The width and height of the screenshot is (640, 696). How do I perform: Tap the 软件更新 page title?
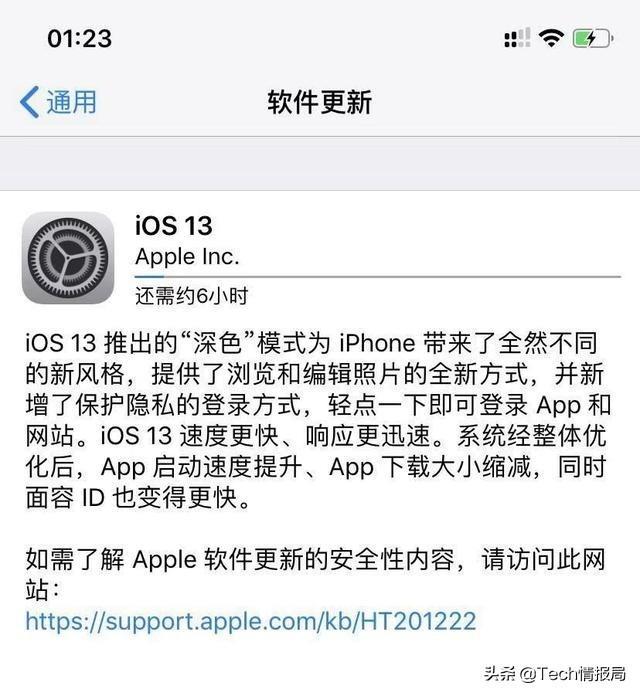pyautogui.click(x=320, y=102)
